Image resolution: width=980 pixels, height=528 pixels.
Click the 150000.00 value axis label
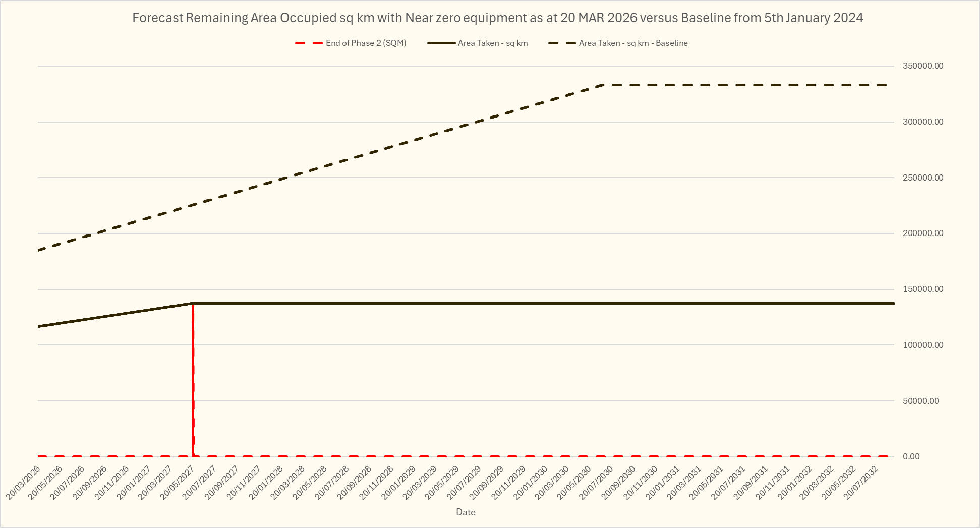923,289
